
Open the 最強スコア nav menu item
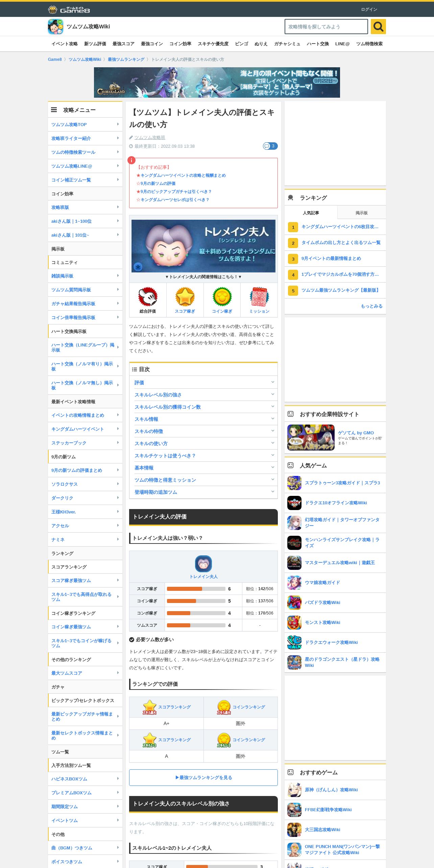pos(123,44)
